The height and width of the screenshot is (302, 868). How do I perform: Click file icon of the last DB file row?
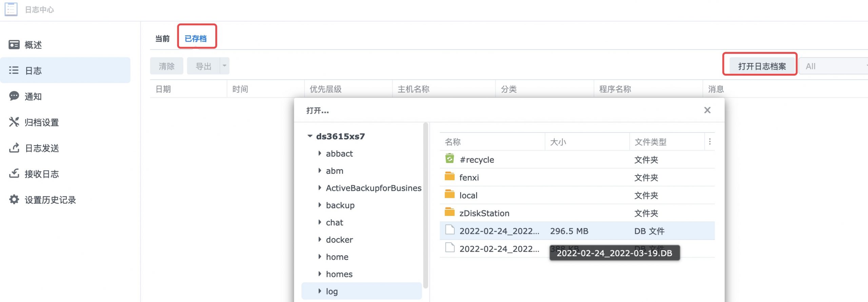click(450, 248)
